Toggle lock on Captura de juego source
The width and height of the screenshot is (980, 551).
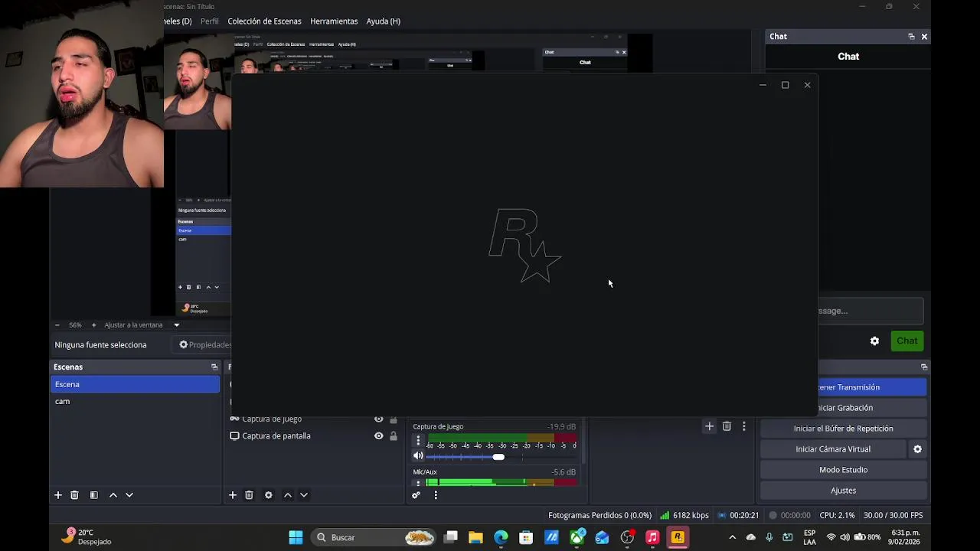pyautogui.click(x=394, y=419)
